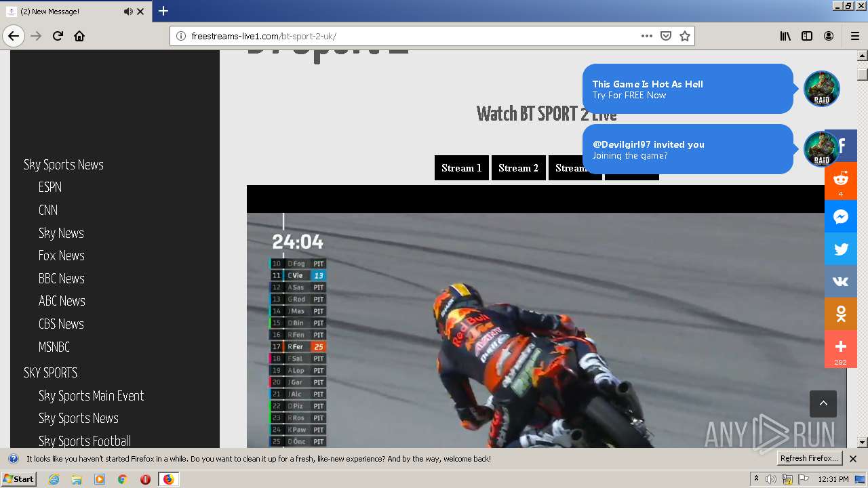Image resolution: width=868 pixels, height=488 pixels.
Task: Share page on Odnoklassniki
Action: click(x=841, y=314)
